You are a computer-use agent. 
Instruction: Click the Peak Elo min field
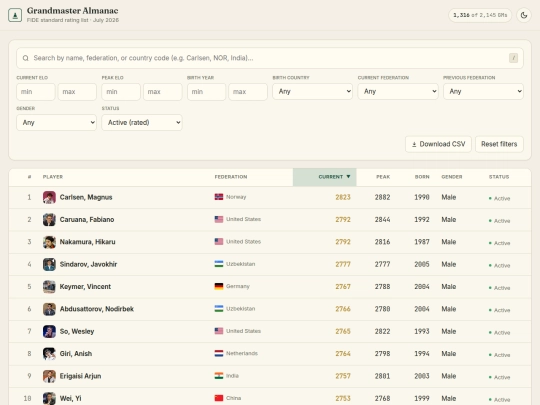(x=121, y=92)
